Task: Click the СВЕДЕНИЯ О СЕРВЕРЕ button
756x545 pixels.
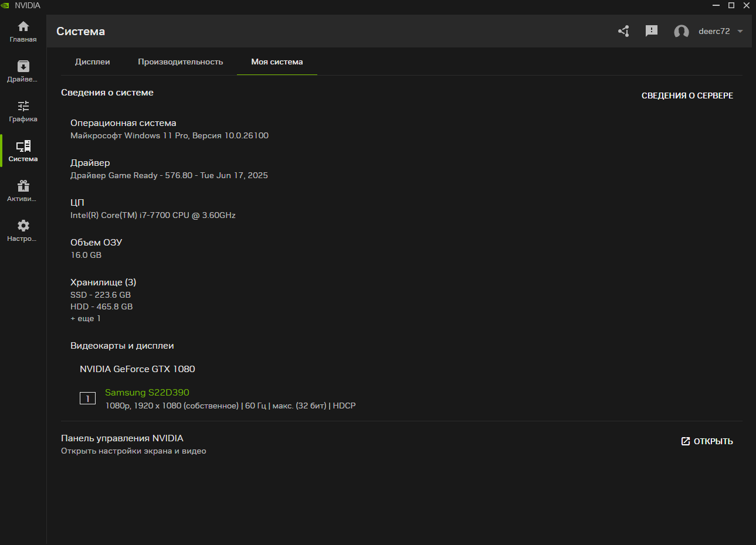Action: 687,96
